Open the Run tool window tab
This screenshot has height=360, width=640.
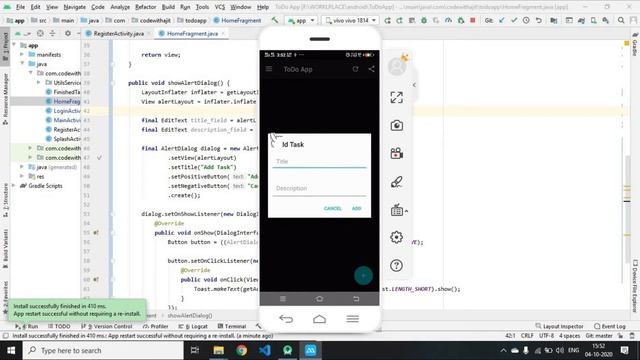[x=27, y=327]
